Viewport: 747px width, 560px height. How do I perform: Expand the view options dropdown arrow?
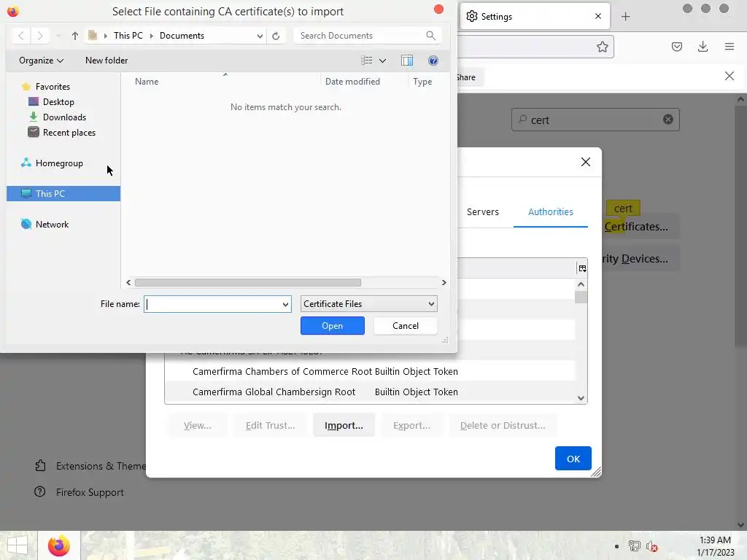[x=382, y=61]
